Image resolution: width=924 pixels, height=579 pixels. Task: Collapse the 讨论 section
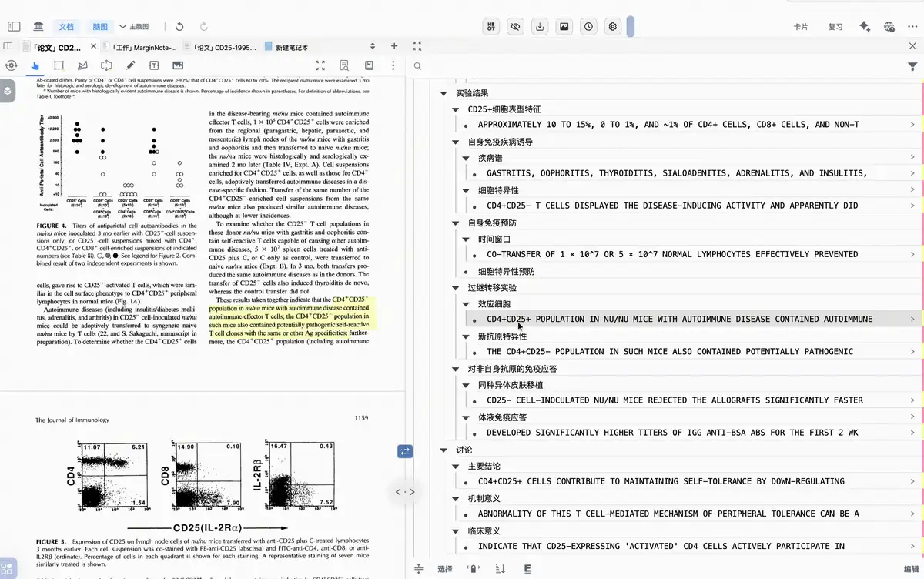444,450
